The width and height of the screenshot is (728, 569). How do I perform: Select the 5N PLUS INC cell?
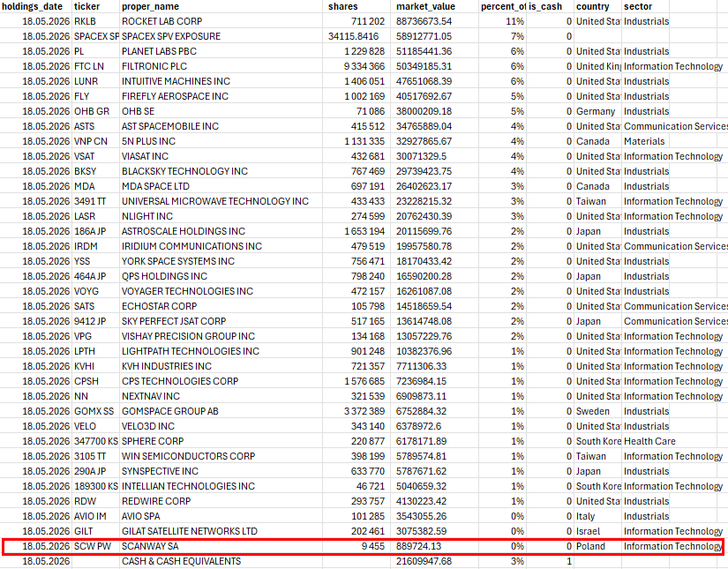click(x=221, y=141)
